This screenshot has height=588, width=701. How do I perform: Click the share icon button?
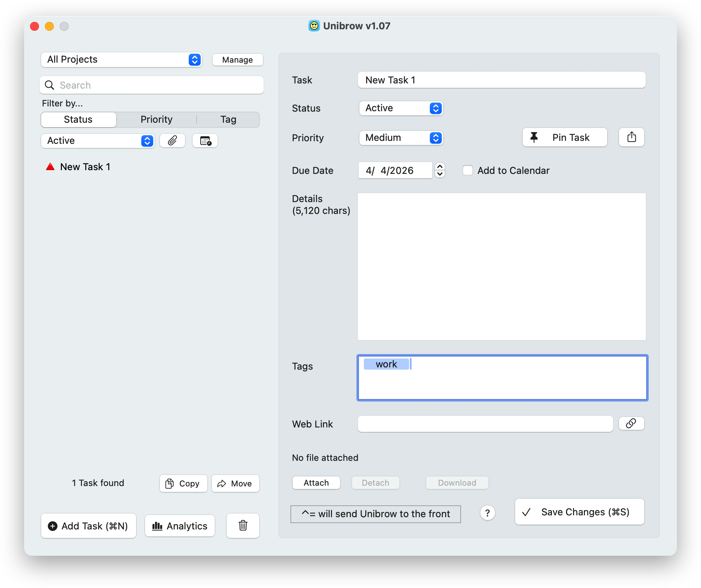point(631,137)
